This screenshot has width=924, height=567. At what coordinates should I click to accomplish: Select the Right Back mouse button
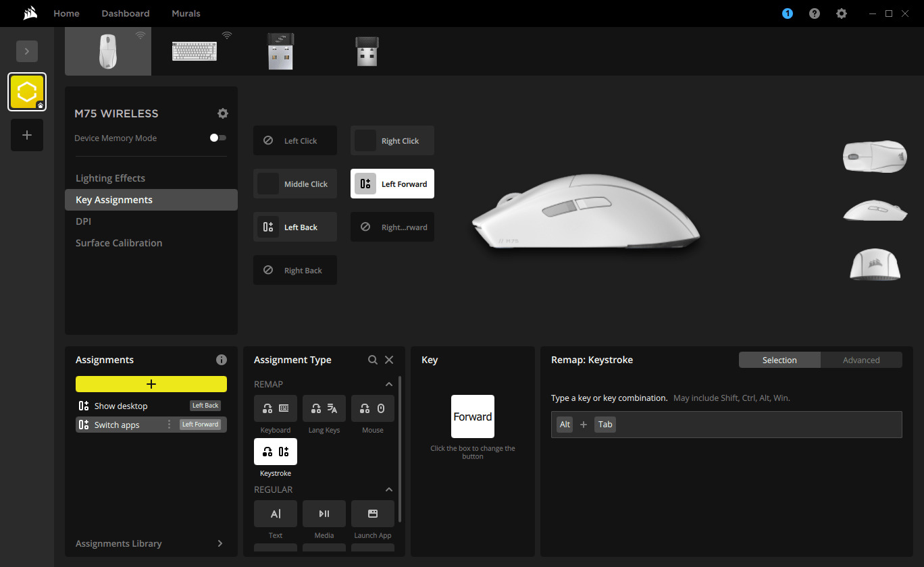(295, 270)
